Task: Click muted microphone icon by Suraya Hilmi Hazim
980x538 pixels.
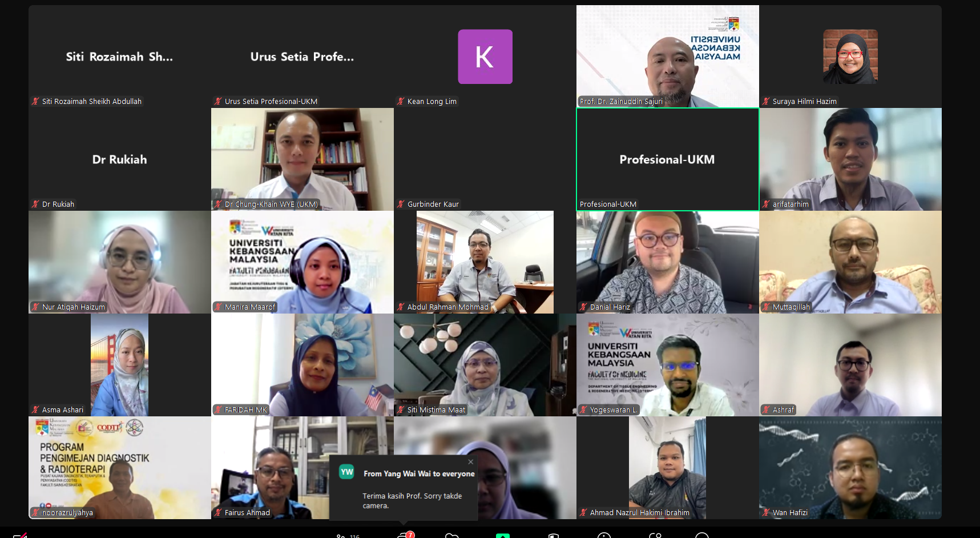Action: tap(766, 101)
